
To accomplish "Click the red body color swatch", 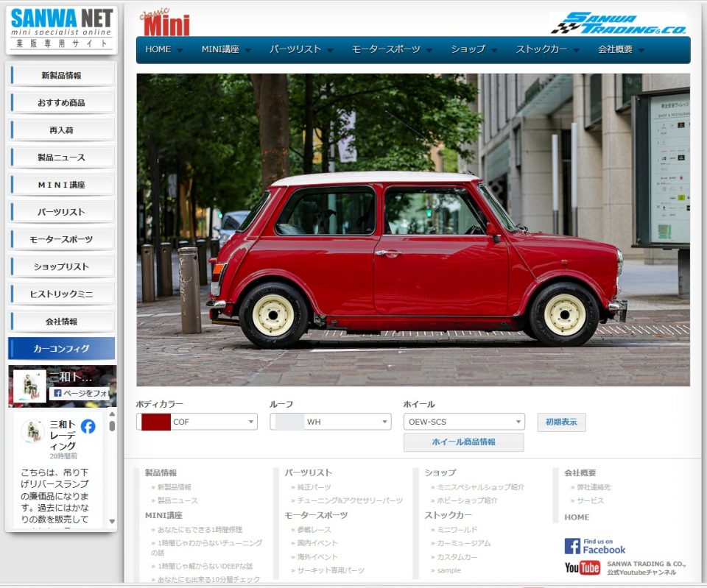I will [x=155, y=422].
